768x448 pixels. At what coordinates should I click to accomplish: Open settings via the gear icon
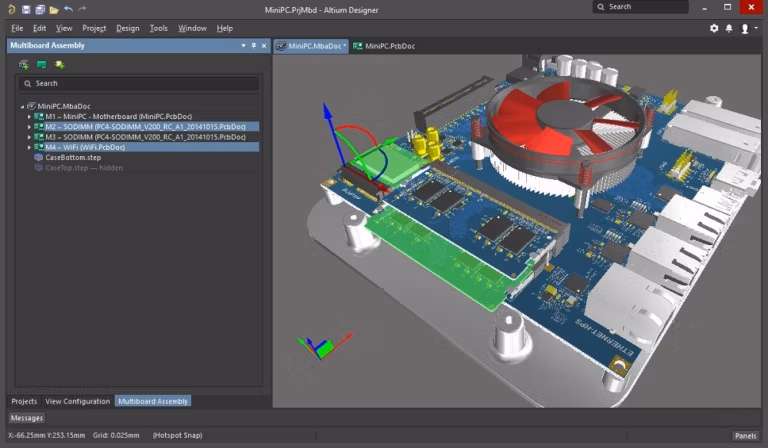714,28
